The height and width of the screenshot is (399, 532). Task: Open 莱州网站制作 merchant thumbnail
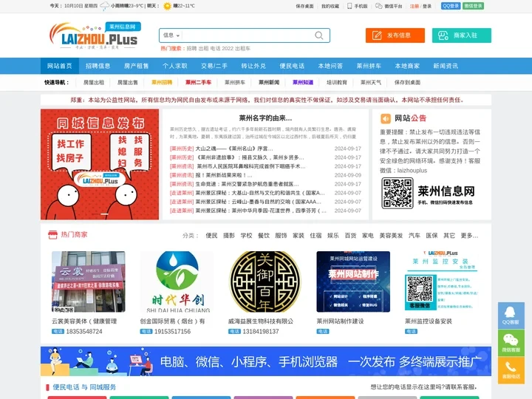(353, 282)
